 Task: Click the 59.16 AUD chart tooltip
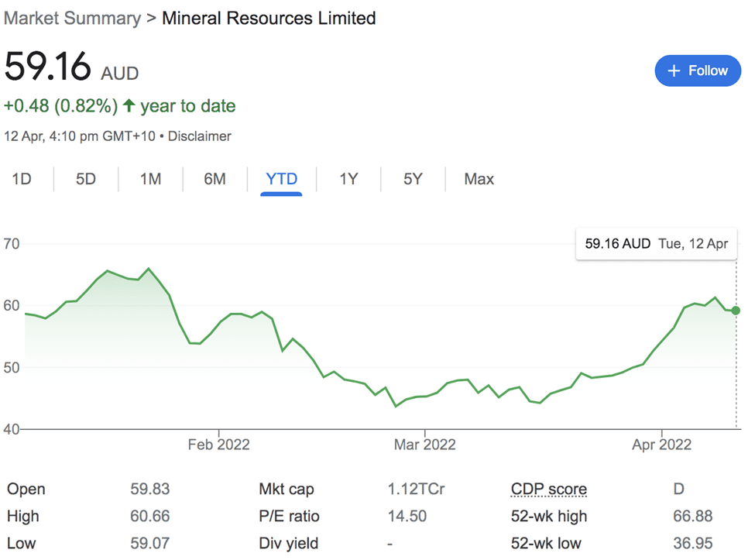click(657, 244)
